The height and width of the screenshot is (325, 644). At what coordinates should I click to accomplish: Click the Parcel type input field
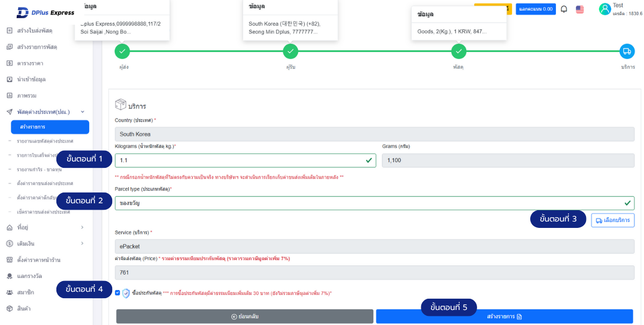[365, 203]
